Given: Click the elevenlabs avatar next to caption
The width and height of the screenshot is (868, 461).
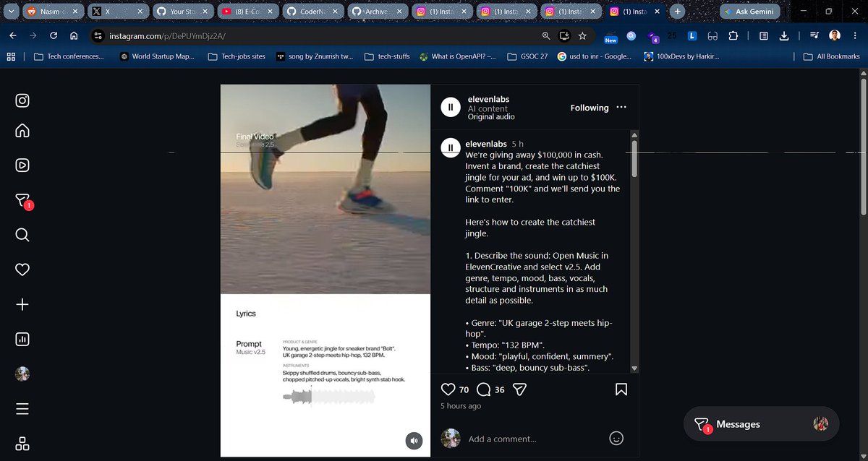Looking at the screenshot, I should pyautogui.click(x=451, y=147).
